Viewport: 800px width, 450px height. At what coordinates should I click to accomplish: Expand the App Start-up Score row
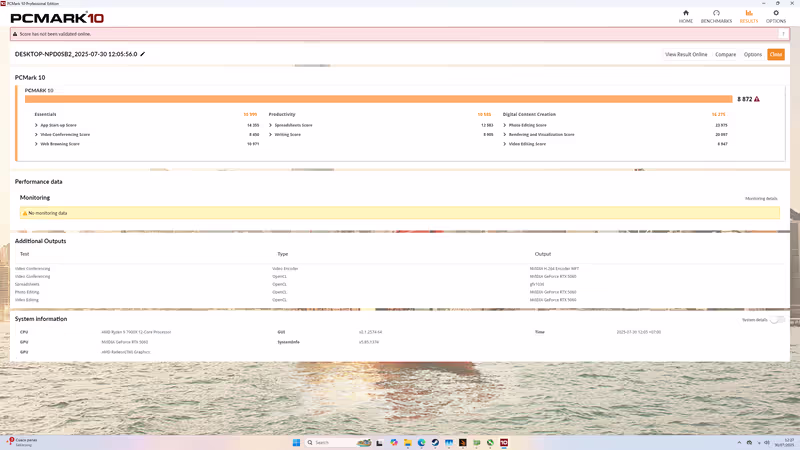tap(37, 125)
